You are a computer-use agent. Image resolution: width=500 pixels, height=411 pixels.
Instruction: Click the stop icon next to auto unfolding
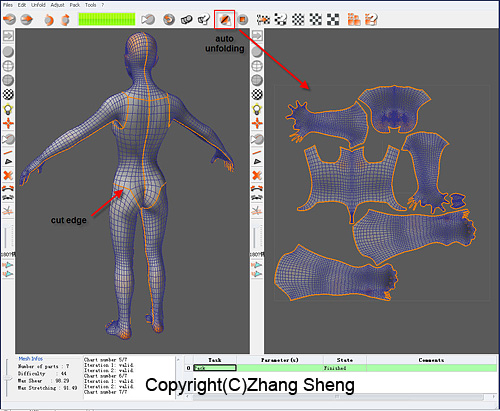tap(243, 20)
